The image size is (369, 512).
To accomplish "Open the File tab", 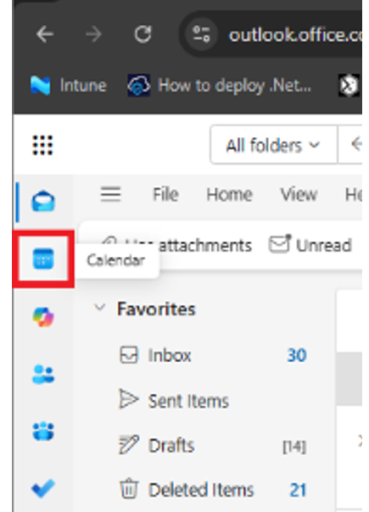I will point(166,194).
